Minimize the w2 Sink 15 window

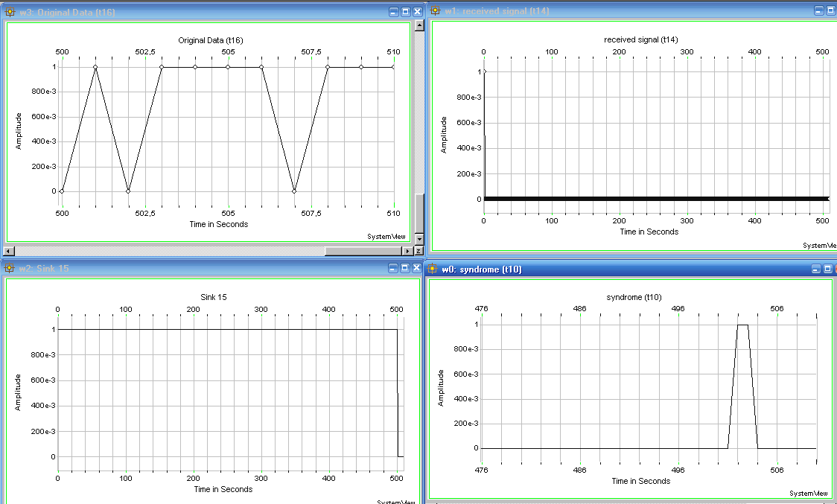pos(393,268)
